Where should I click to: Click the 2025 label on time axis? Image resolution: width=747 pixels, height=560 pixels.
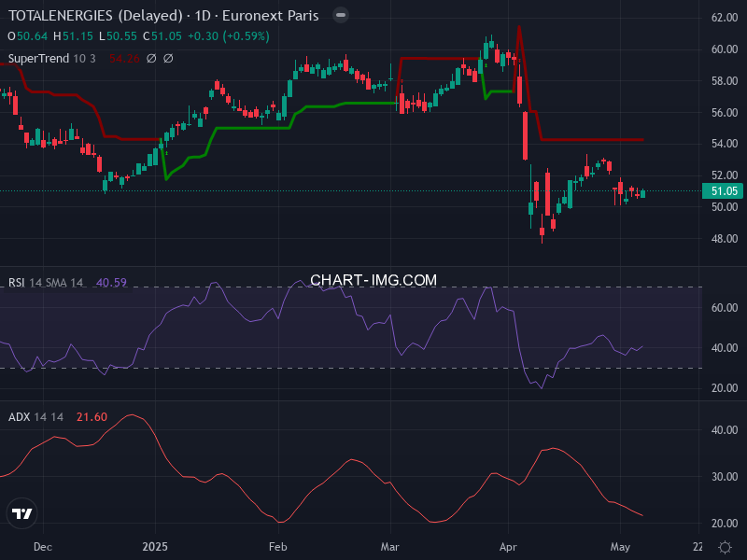click(x=155, y=547)
